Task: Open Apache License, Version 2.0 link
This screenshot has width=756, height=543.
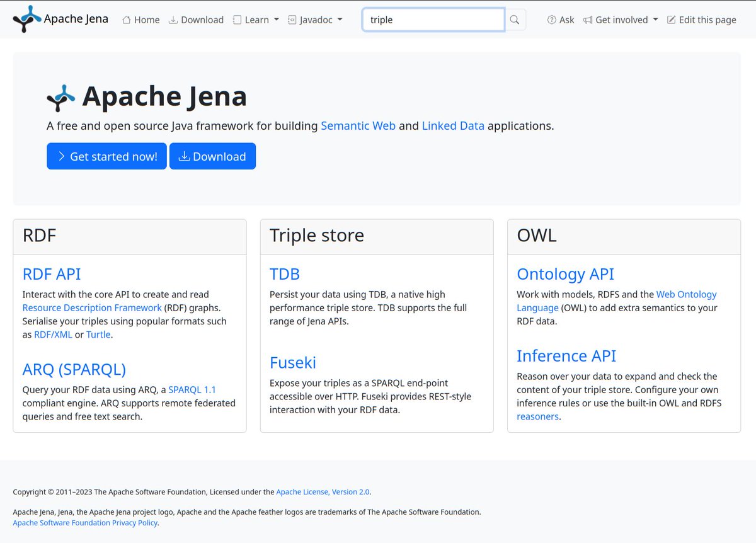Action: tap(323, 492)
